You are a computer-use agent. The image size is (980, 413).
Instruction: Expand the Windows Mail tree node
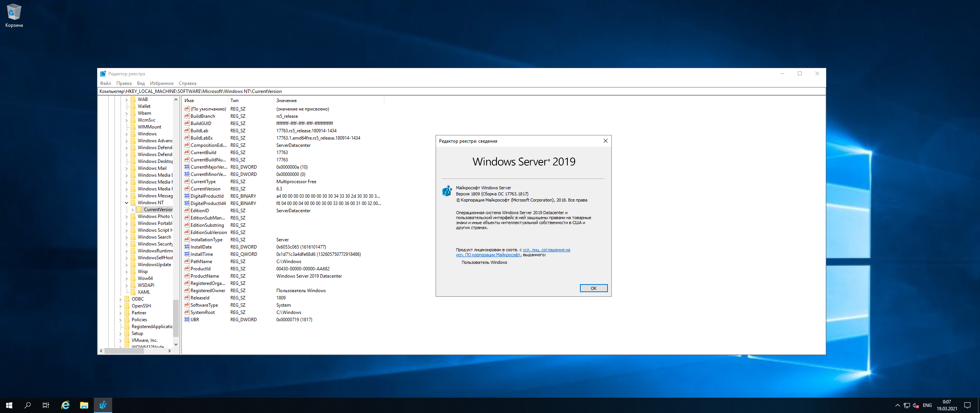126,168
